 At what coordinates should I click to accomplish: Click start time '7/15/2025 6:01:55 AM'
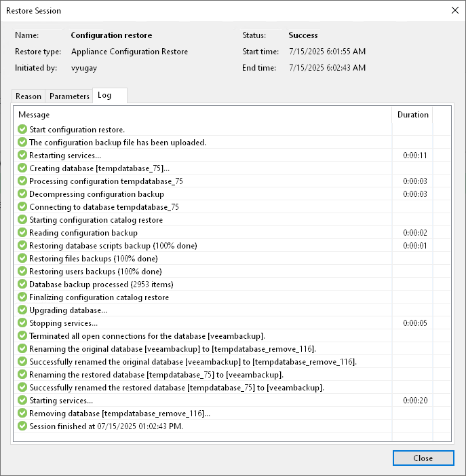tap(327, 52)
